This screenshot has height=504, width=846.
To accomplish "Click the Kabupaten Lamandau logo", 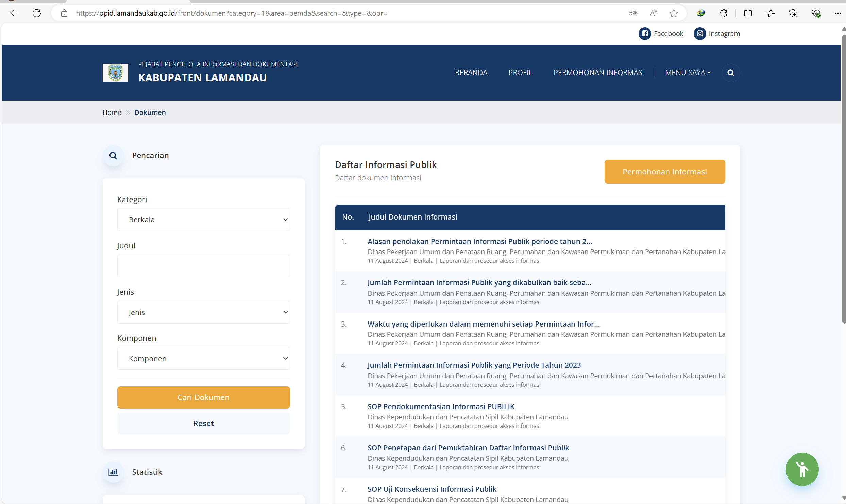I will tap(115, 72).
